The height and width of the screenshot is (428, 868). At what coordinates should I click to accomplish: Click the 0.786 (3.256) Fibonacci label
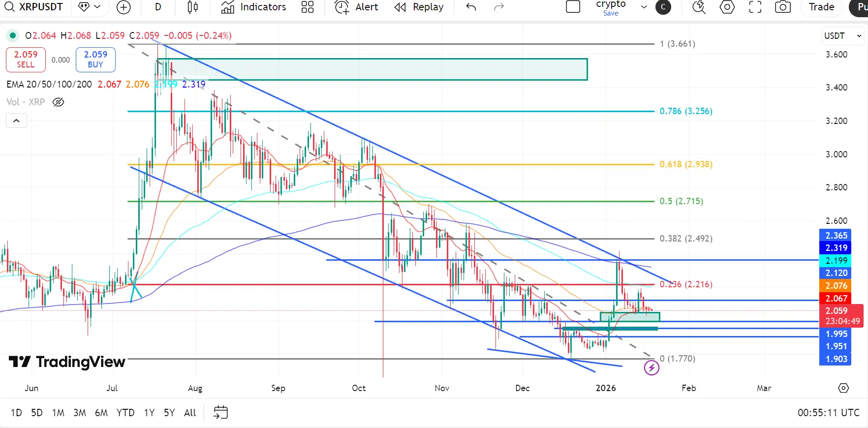click(686, 111)
